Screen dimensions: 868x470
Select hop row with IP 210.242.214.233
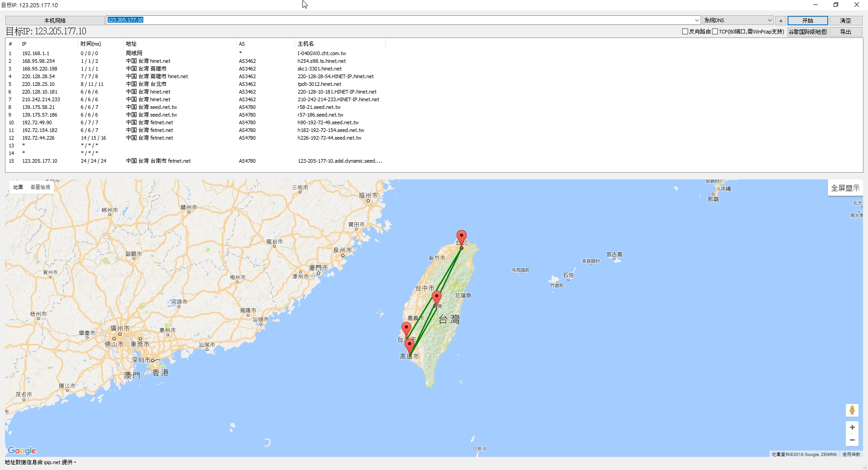pyautogui.click(x=196, y=99)
